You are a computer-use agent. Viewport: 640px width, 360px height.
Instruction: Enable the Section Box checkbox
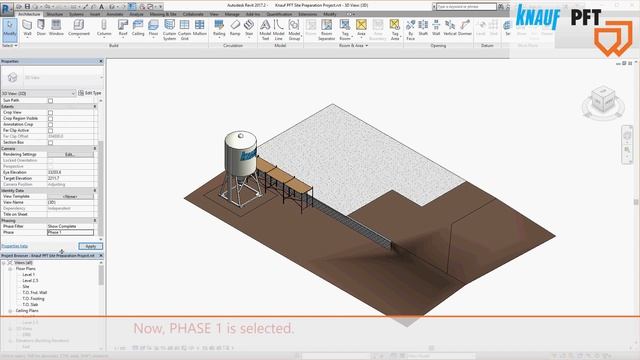pyautogui.click(x=50, y=142)
